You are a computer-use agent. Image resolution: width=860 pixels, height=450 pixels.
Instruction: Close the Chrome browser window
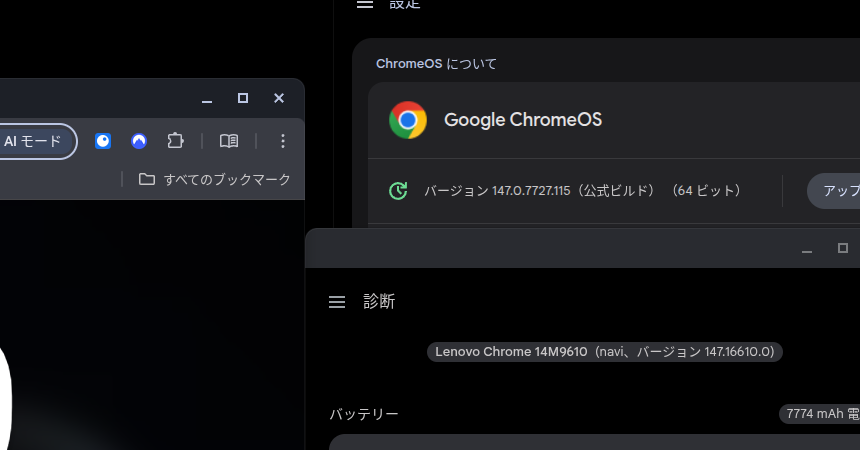[x=279, y=98]
